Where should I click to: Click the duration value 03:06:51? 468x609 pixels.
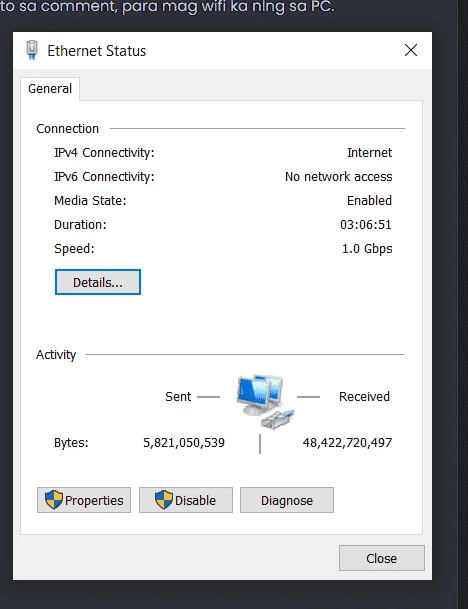click(366, 225)
